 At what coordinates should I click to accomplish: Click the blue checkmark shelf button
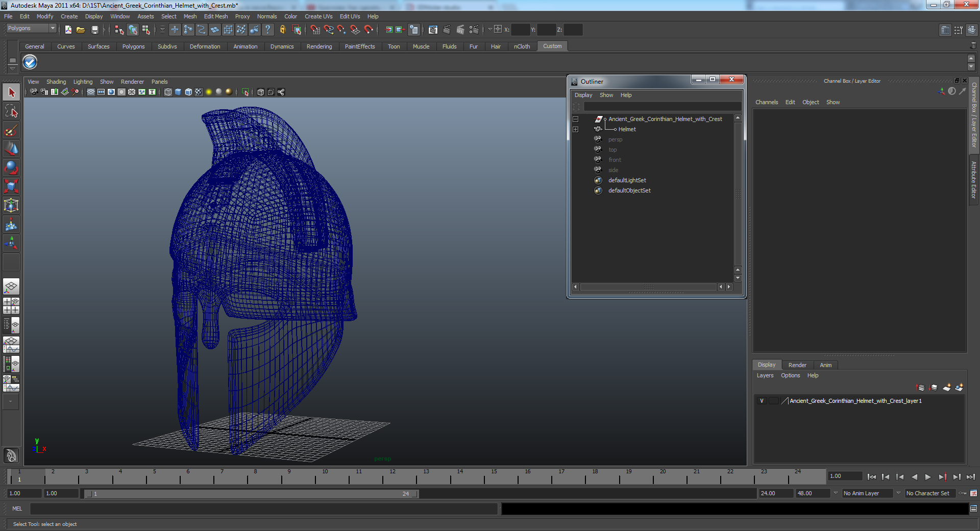(30, 62)
